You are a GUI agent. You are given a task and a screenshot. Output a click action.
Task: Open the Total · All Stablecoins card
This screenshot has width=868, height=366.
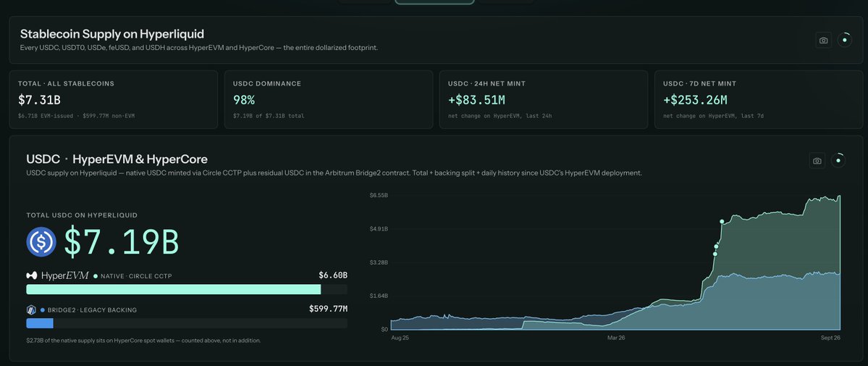pos(114,99)
